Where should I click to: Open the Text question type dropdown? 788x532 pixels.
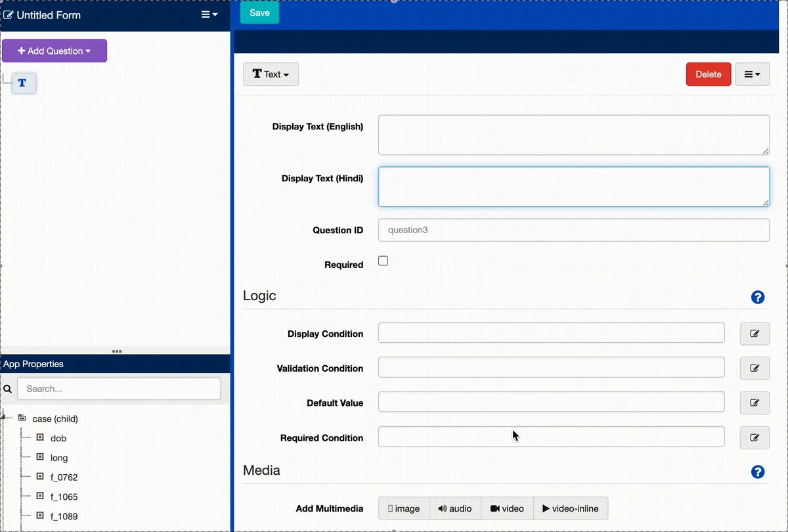271,74
